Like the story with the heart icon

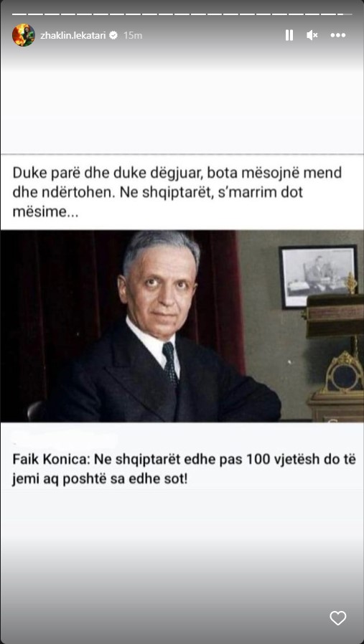tap(337, 617)
